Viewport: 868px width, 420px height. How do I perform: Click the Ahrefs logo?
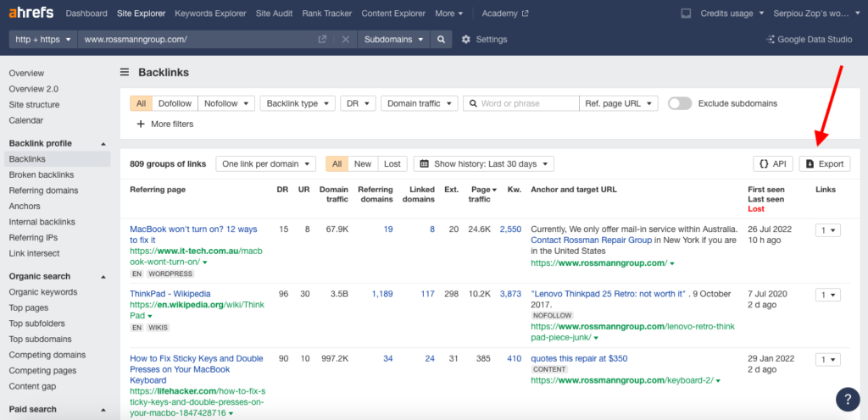pos(32,14)
